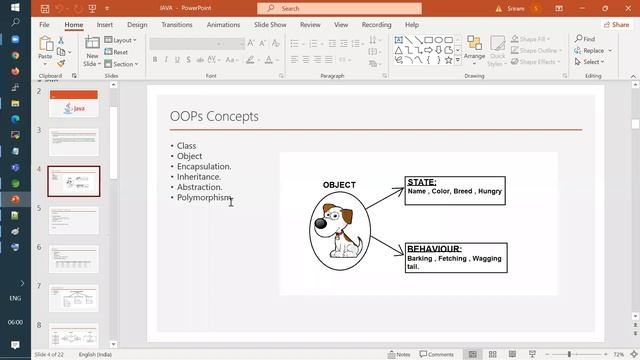Select the right arrow shape in gallery
This screenshot has width=640, height=360.
point(428,50)
